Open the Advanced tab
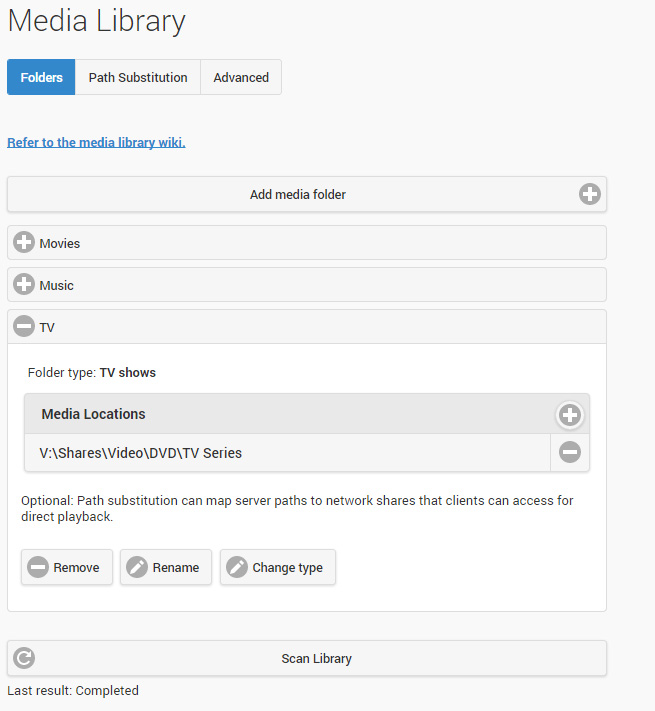Screen dimensions: 655x711 point(241,77)
